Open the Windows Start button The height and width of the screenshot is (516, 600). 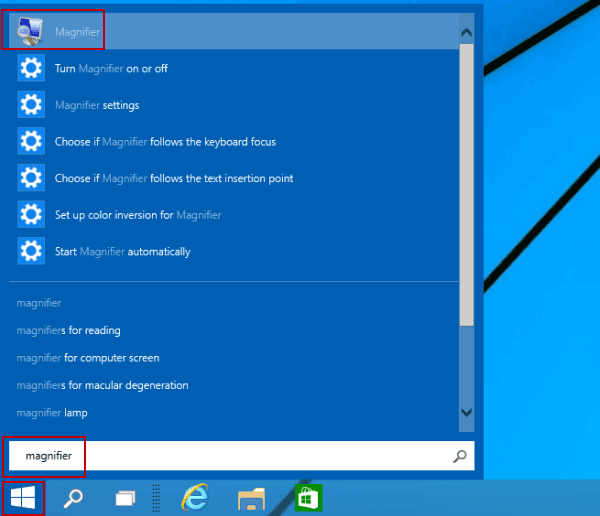click(x=23, y=498)
